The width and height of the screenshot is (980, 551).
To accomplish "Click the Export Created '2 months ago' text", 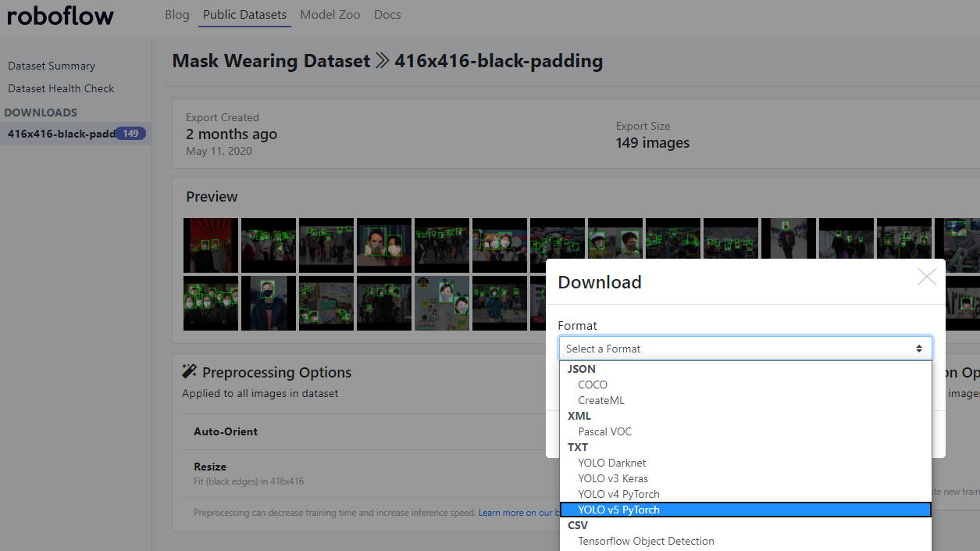I will tap(231, 134).
